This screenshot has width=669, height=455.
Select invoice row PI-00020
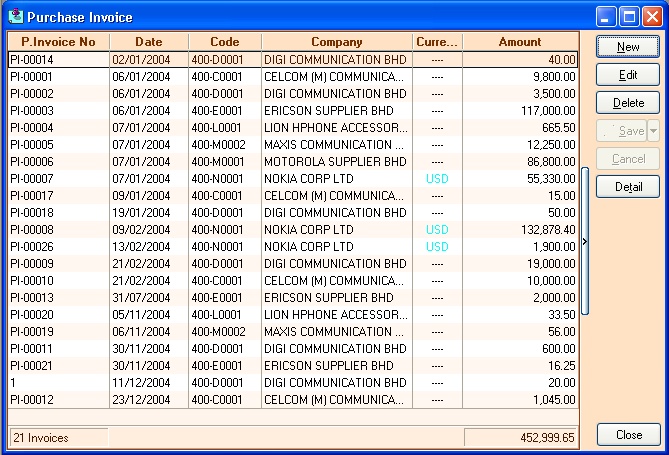[x=293, y=315]
